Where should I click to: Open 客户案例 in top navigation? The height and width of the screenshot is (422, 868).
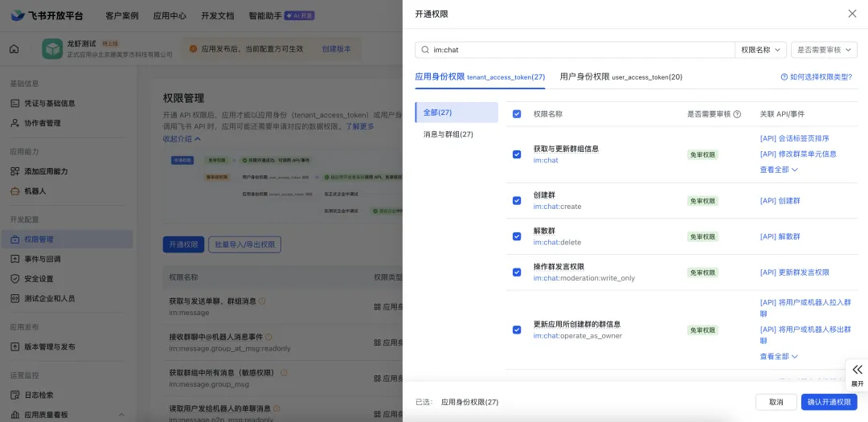(122, 16)
